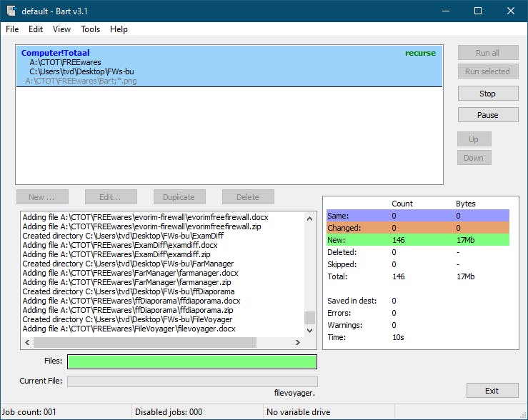Click log line adding evorimfreefirewall.zip
This screenshot has height=420, width=528.
click(141, 226)
